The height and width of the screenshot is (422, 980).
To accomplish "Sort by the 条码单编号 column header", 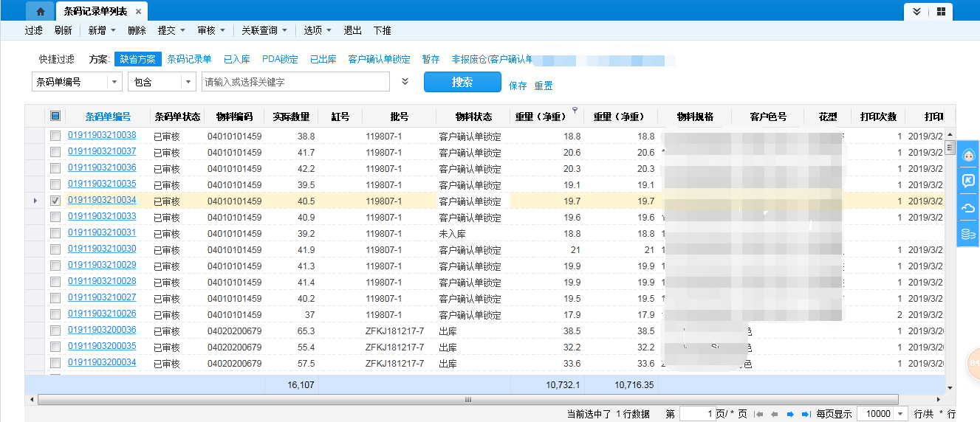I will (x=108, y=117).
